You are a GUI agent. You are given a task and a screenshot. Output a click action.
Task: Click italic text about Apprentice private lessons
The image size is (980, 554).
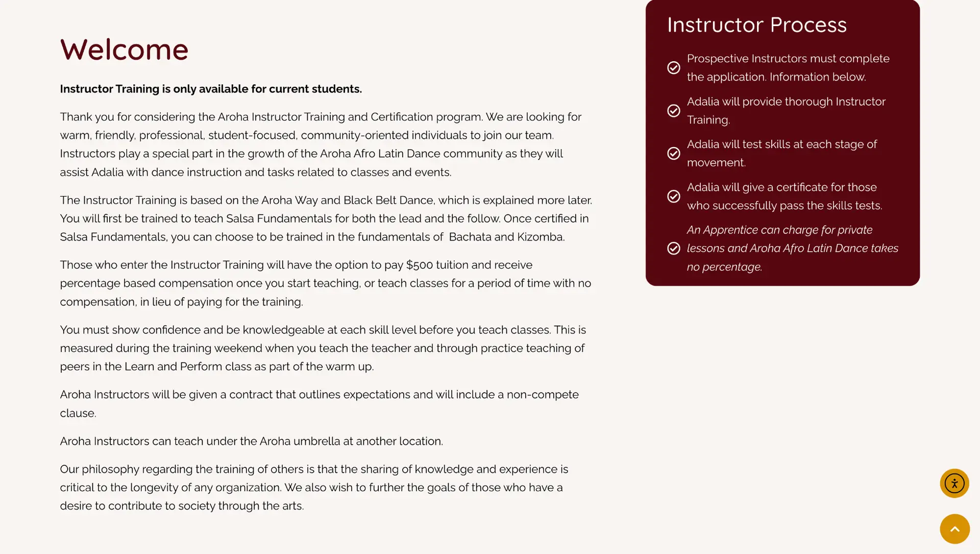click(792, 248)
